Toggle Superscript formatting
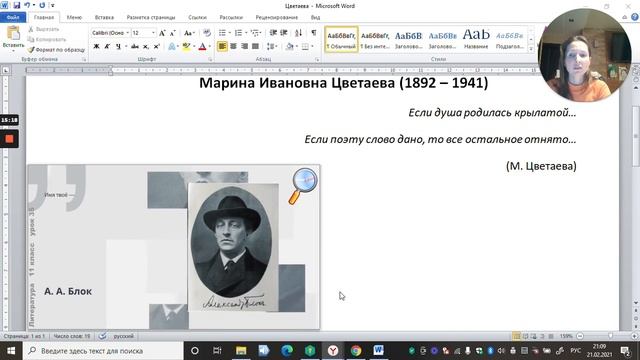 [x=156, y=47]
